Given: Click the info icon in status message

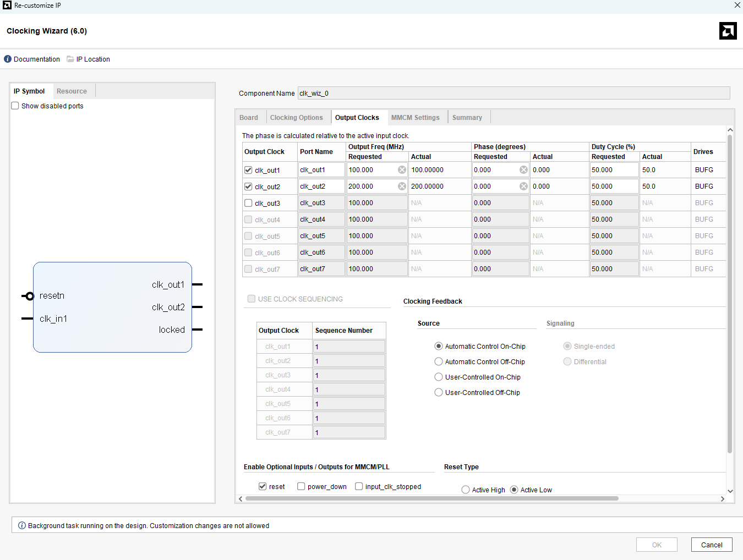Looking at the screenshot, I should coord(22,526).
